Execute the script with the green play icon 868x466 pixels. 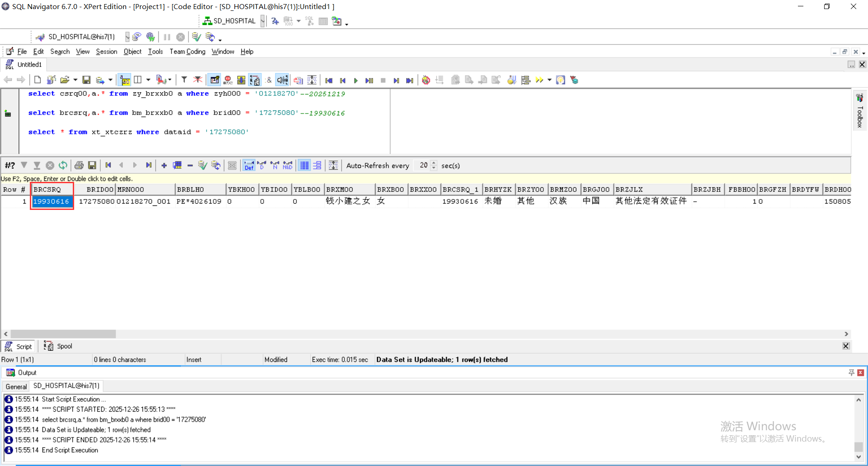point(356,81)
